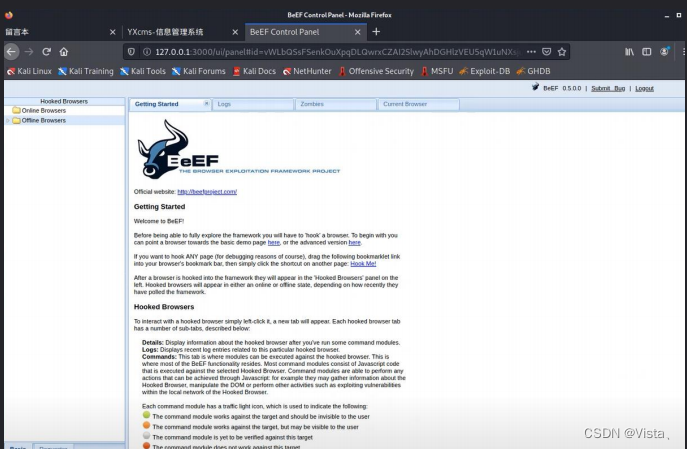This screenshot has width=687, height=449.
Task: Close the 留言本 tab
Action: point(113,32)
